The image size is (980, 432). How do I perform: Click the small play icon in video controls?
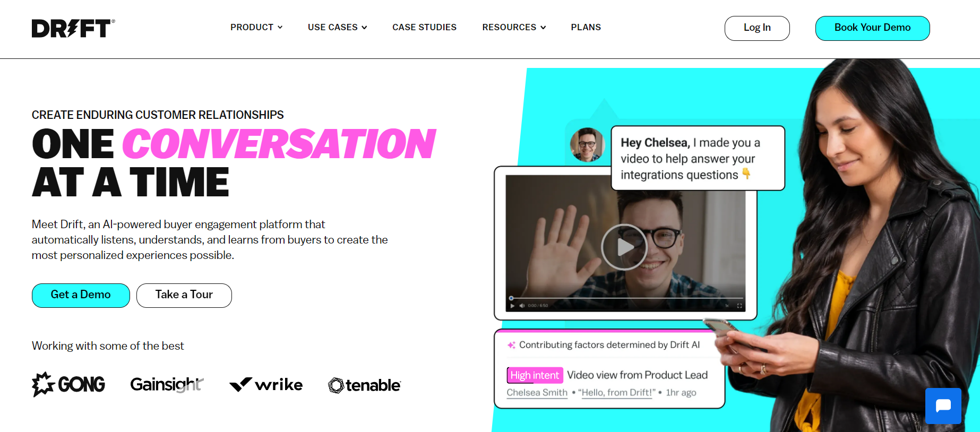point(512,306)
